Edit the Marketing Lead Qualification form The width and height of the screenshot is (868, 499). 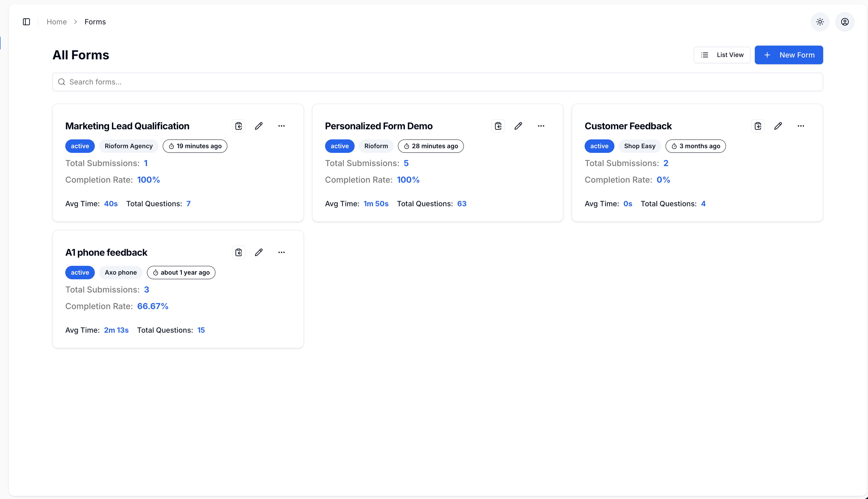(259, 126)
